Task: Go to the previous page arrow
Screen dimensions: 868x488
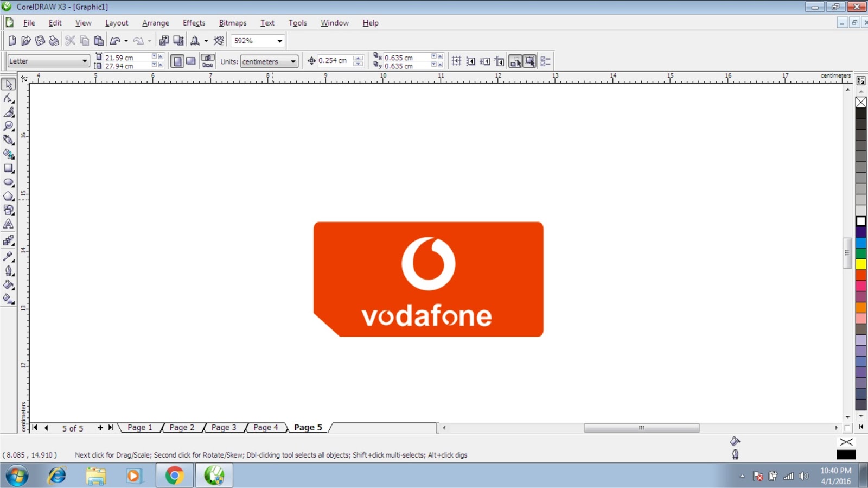Action: (47, 428)
